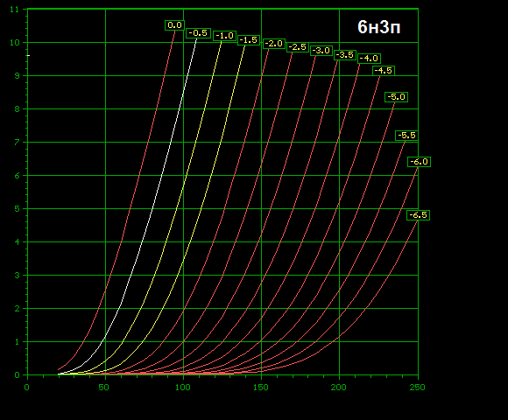Click the x-axis value 250
Screen dimensions: 508x420
[x=417, y=388]
